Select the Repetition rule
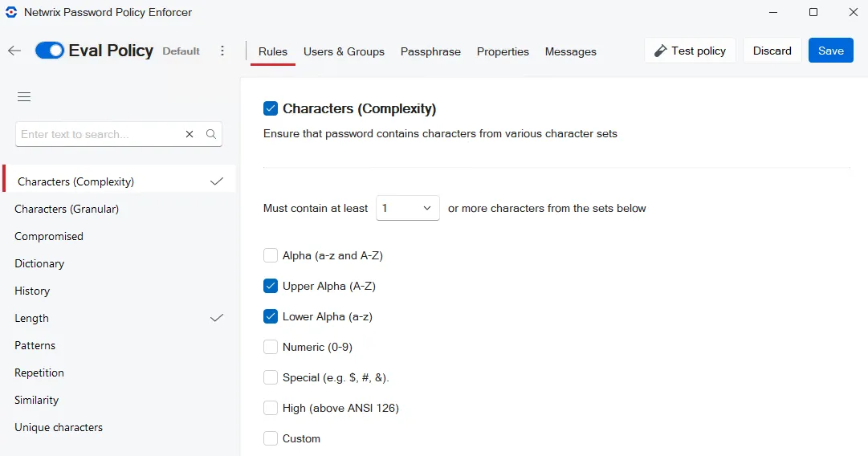 coord(120,373)
